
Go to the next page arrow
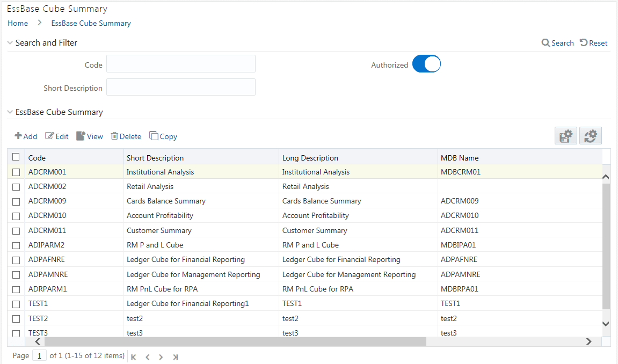pyautogui.click(x=161, y=357)
